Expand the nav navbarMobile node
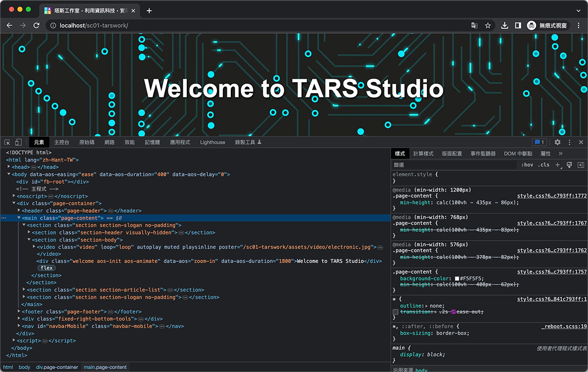 tap(19, 326)
